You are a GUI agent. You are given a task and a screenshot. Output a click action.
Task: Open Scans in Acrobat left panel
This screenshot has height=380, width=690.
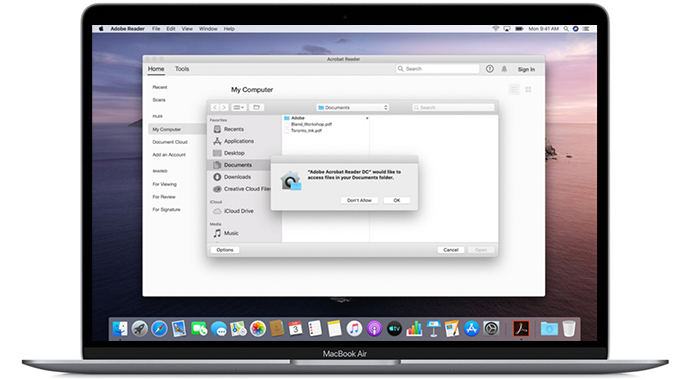point(159,100)
